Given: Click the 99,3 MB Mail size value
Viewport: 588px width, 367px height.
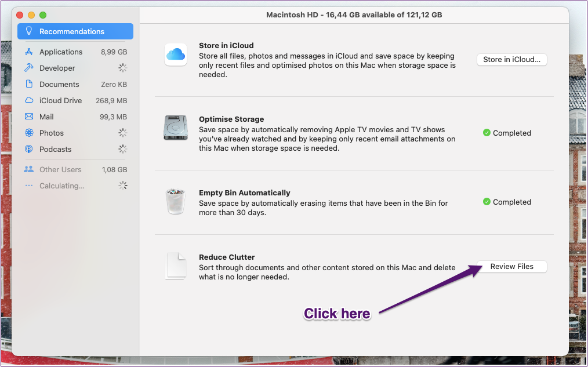Looking at the screenshot, I should coord(113,117).
